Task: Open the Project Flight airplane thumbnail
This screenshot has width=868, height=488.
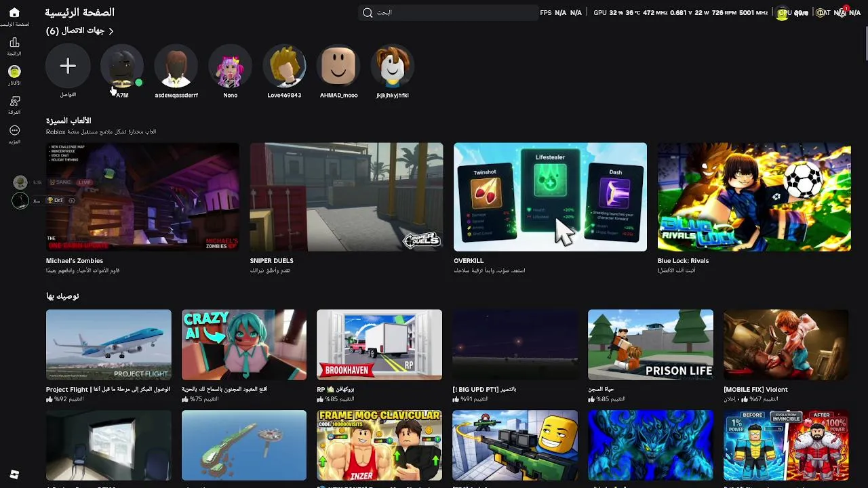Action: [108, 345]
